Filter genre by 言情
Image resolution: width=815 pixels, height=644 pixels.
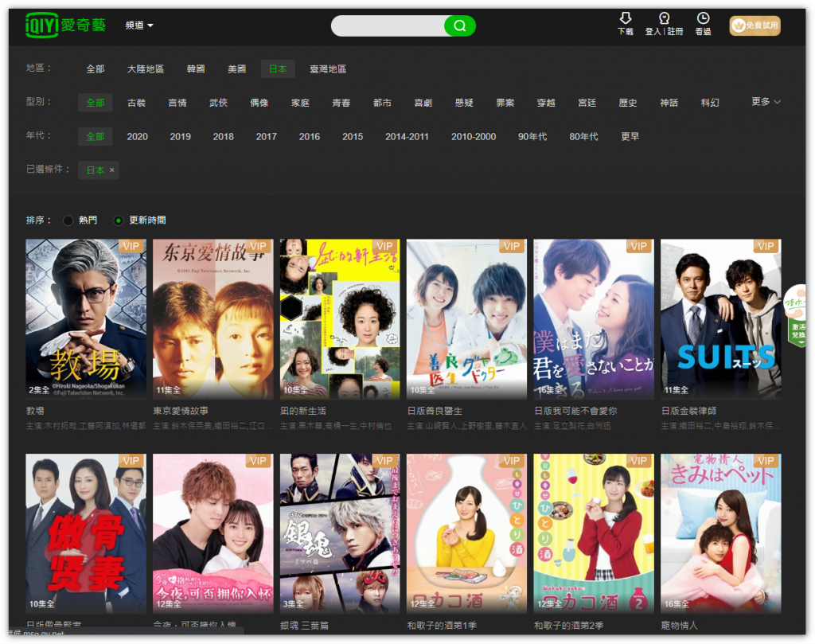coord(177,103)
